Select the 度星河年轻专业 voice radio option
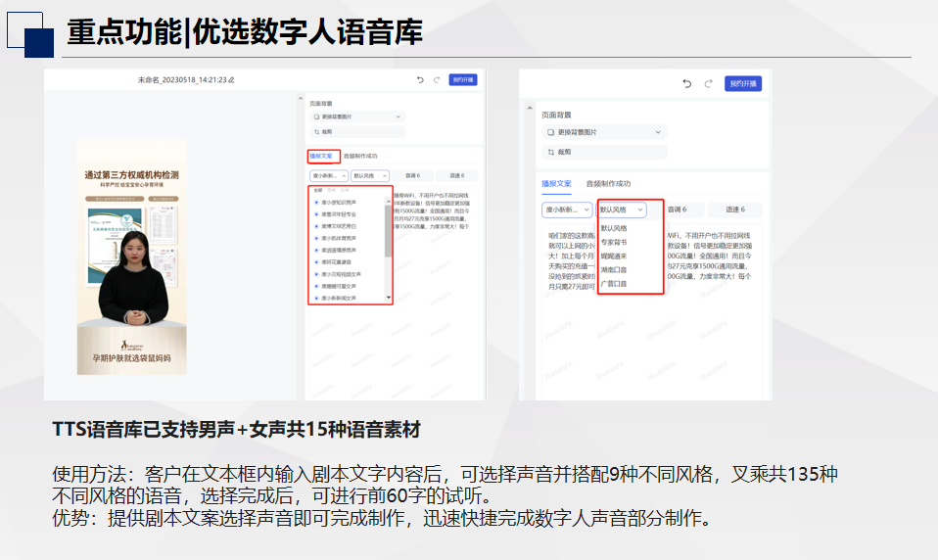The image size is (938, 560). 315,213
